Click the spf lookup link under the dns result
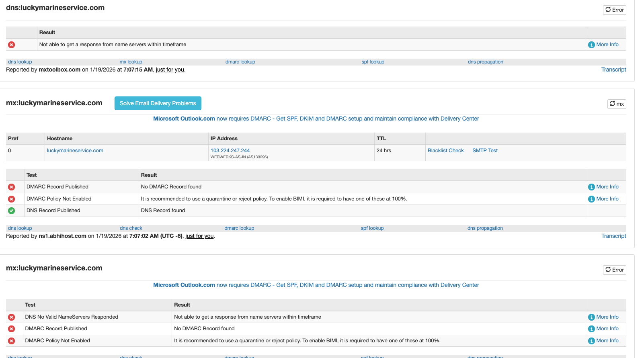This screenshot has width=644, height=358. pyautogui.click(x=373, y=62)
